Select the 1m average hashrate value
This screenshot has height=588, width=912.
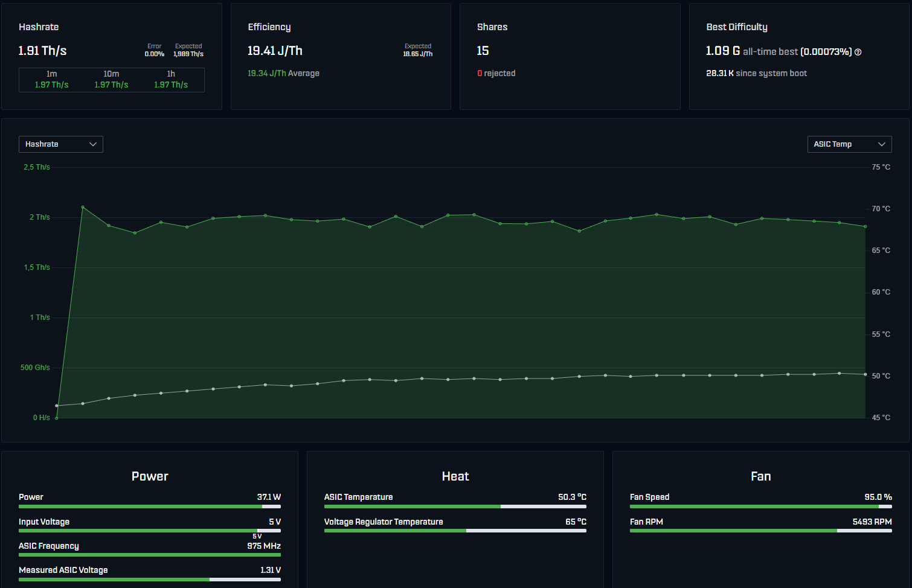point(51,85)
